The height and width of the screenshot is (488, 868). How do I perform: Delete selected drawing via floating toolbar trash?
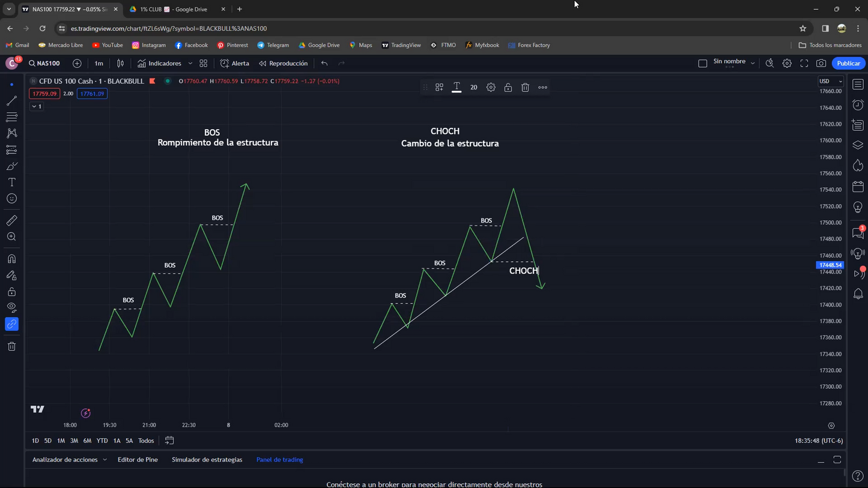[x=525, y=88]
